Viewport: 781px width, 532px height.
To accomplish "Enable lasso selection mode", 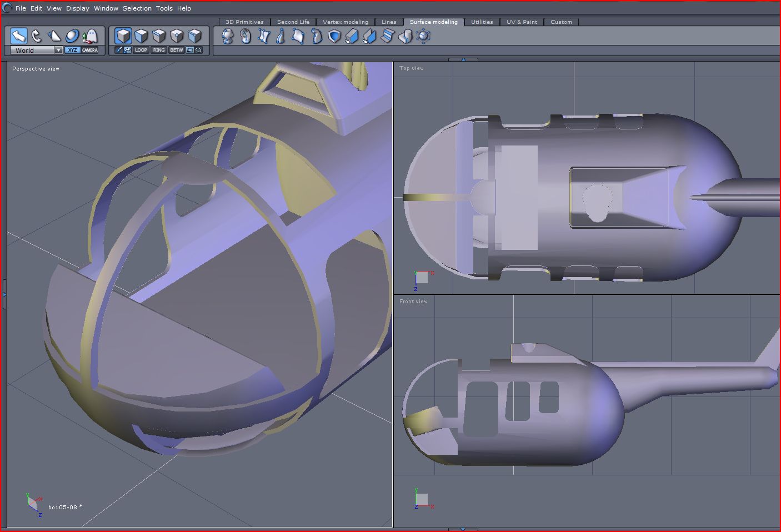I will point(199,50).
